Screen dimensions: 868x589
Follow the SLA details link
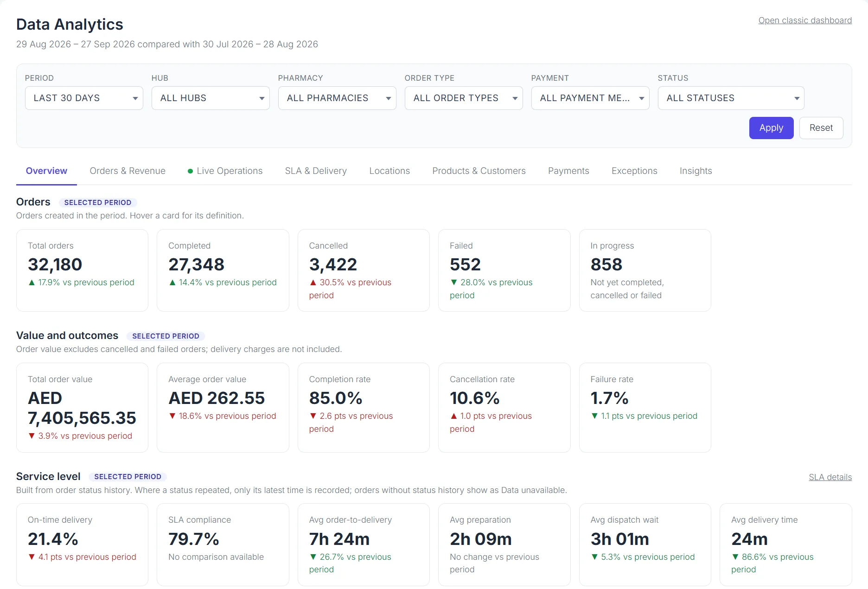pyautogui.click(x=830, y=477)
